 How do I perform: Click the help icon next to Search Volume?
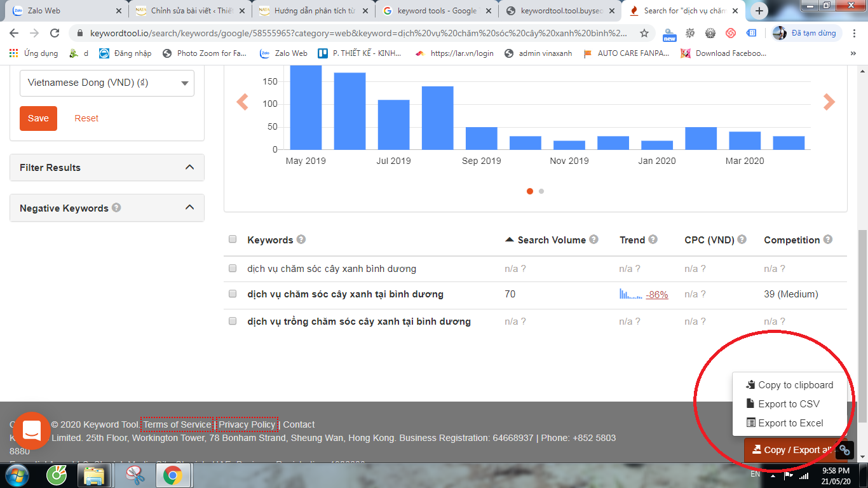593,240
